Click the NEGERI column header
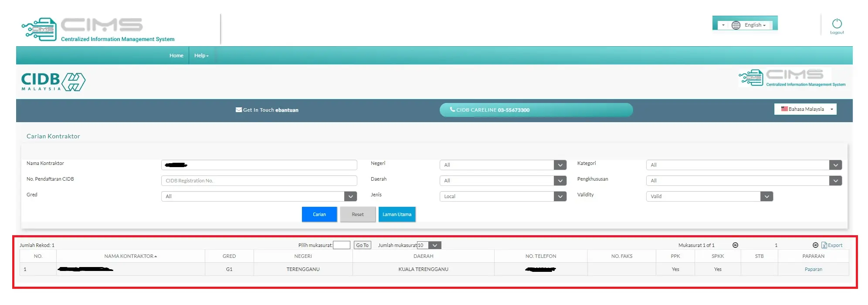Viewport: 868px width, 305px height. coord(303,256)
